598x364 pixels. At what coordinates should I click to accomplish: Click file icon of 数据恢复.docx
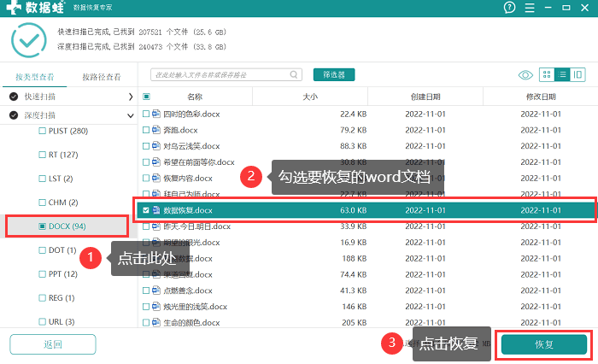(156, 210)
